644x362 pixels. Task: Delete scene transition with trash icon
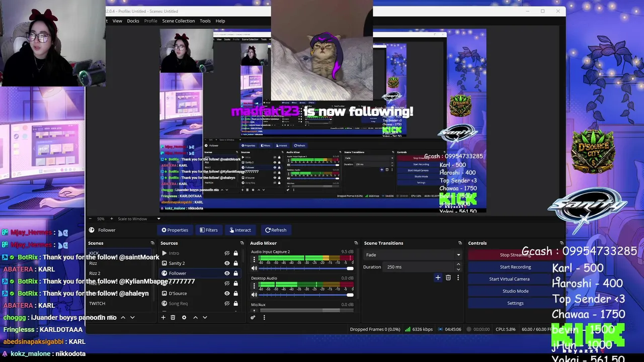tap(448, 278)
